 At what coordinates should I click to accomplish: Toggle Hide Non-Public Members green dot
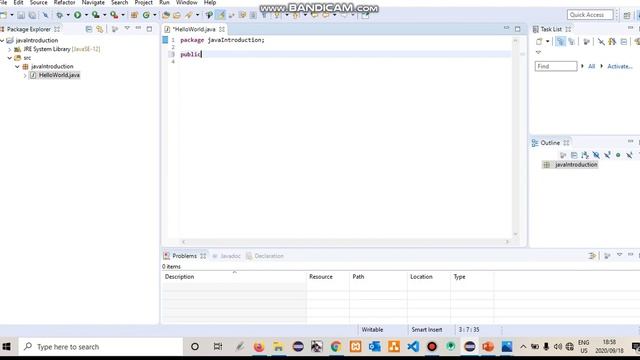coord(618,155)
